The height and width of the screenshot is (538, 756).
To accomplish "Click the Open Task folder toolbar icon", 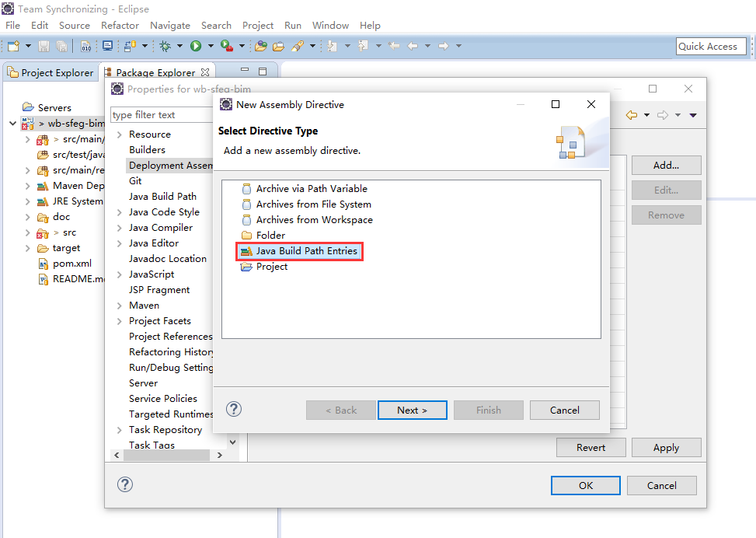I will [x=279, y=46].
